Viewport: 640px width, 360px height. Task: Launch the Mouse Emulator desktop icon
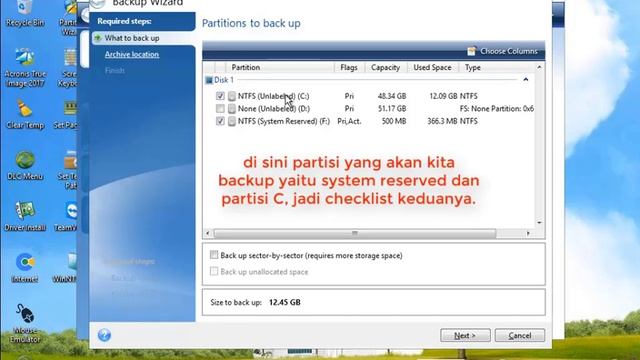click(25, 324)
